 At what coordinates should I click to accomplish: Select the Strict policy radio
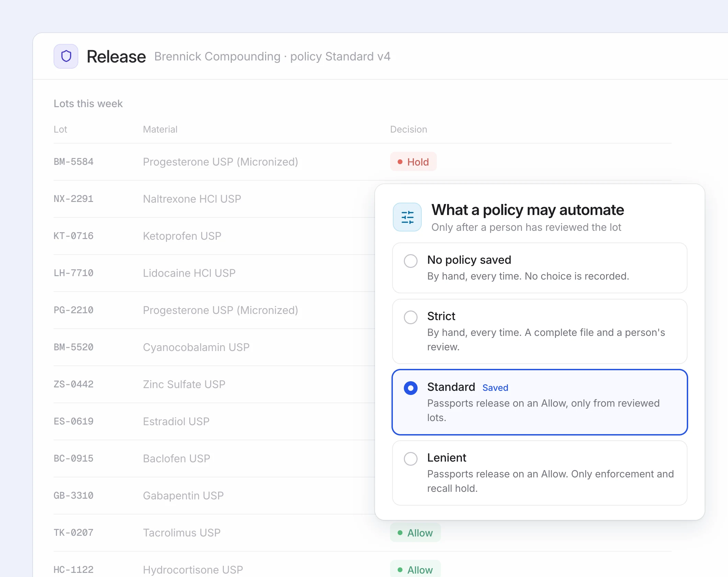[411, 317]
